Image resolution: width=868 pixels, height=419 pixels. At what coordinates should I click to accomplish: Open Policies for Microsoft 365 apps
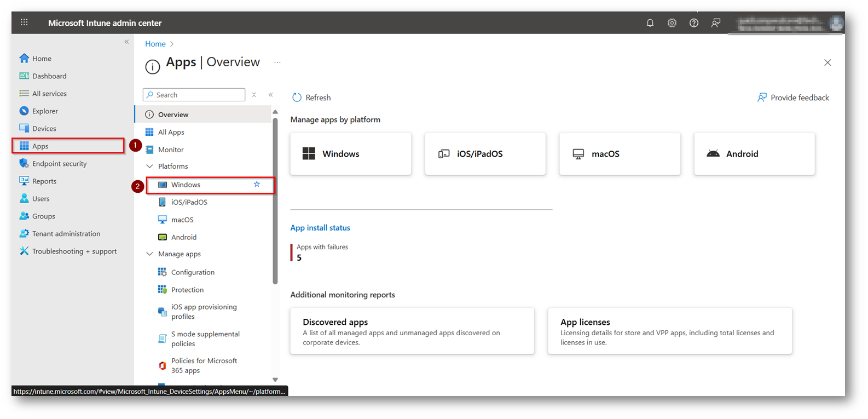click(x=204, y=365)
